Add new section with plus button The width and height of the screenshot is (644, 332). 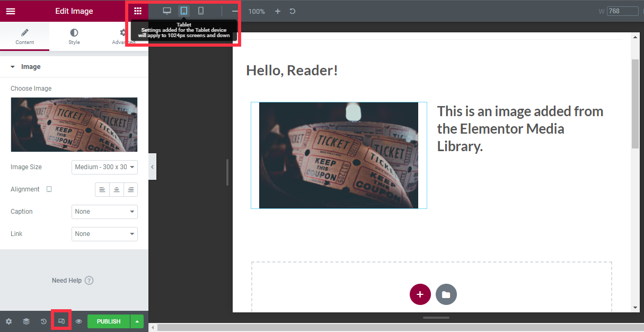[x=420, y=294]
